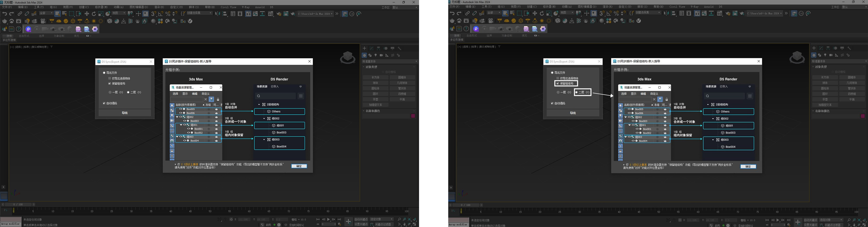Check 仅导出选择物体 in the left D5 Sync dialog

pos(109,78)
